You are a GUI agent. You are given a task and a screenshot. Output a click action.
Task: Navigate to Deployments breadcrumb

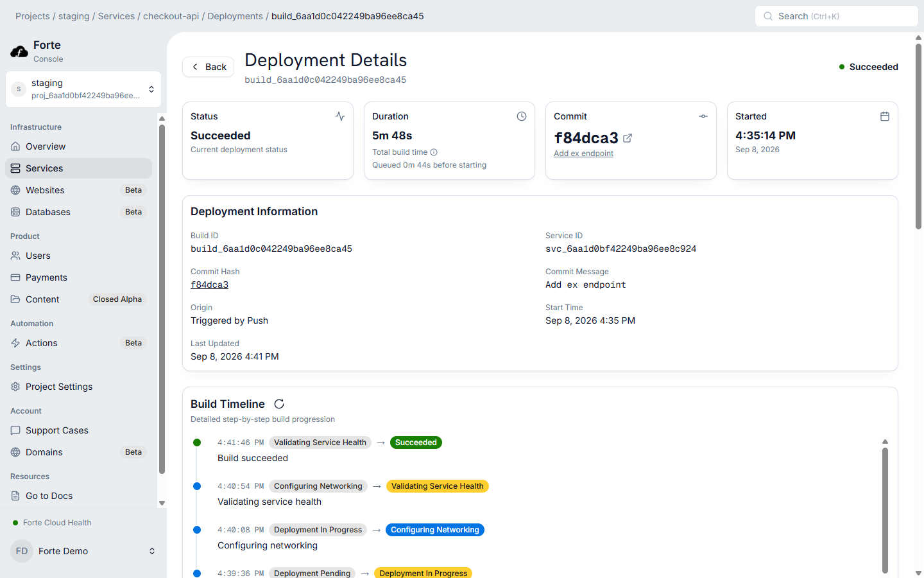(235, 16)
